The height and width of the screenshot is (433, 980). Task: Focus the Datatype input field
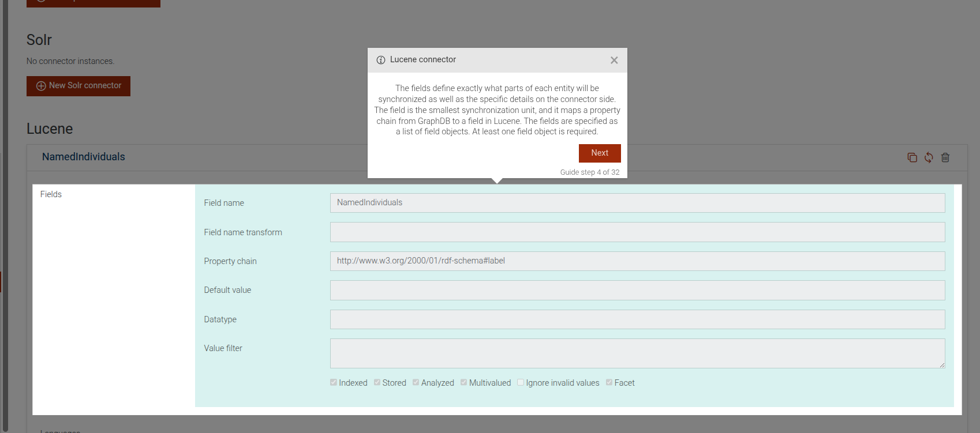(637, 319)
